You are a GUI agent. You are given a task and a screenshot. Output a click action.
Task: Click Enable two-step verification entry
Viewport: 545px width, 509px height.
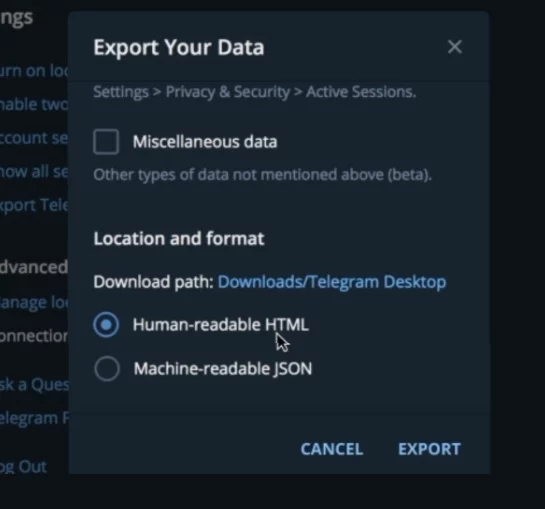tap(34, 104)
